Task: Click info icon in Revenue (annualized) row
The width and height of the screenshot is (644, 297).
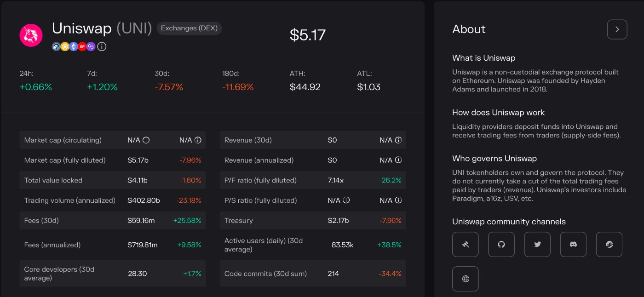Action: click(x=398, y=160)
